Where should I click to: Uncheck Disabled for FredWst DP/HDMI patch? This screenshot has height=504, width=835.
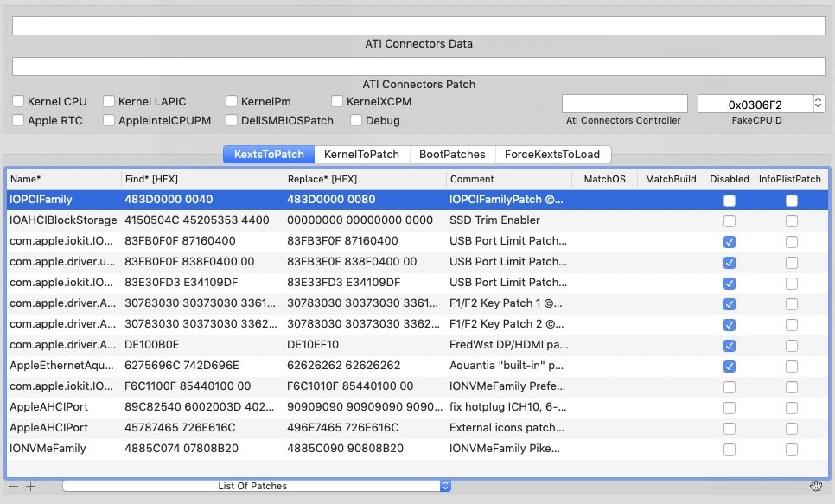coord(730,345)
